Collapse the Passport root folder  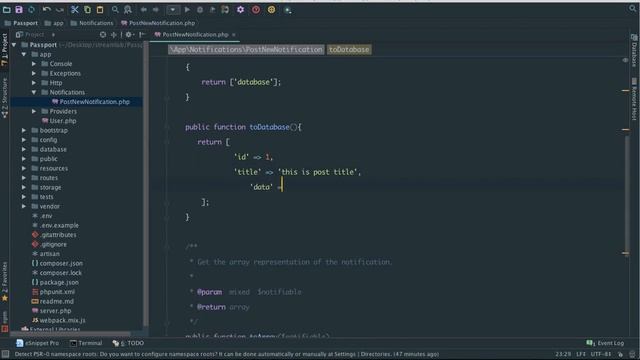coord(14,45)
